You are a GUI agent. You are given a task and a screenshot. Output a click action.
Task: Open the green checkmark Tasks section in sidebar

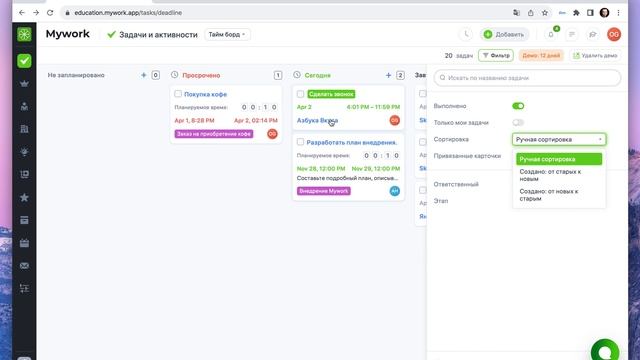[x=24, y=61]
